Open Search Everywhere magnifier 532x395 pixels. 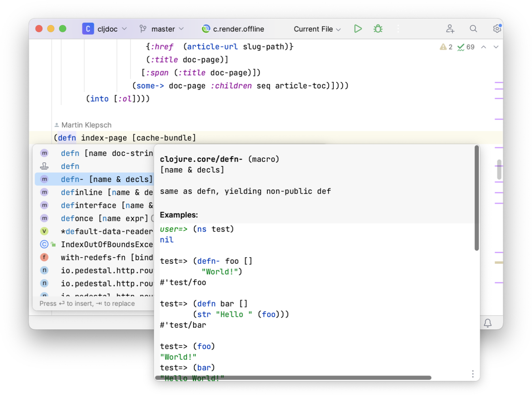click(x=473, y=29)
